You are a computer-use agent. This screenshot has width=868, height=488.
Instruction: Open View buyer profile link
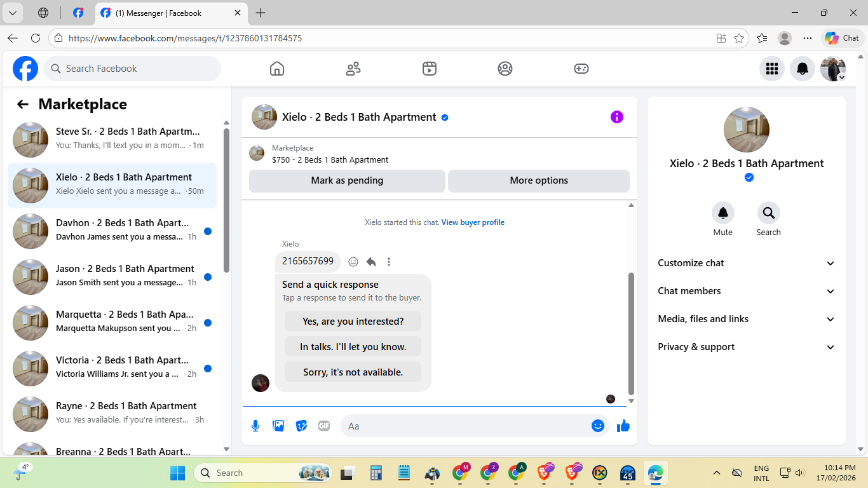tap(473, 222)
